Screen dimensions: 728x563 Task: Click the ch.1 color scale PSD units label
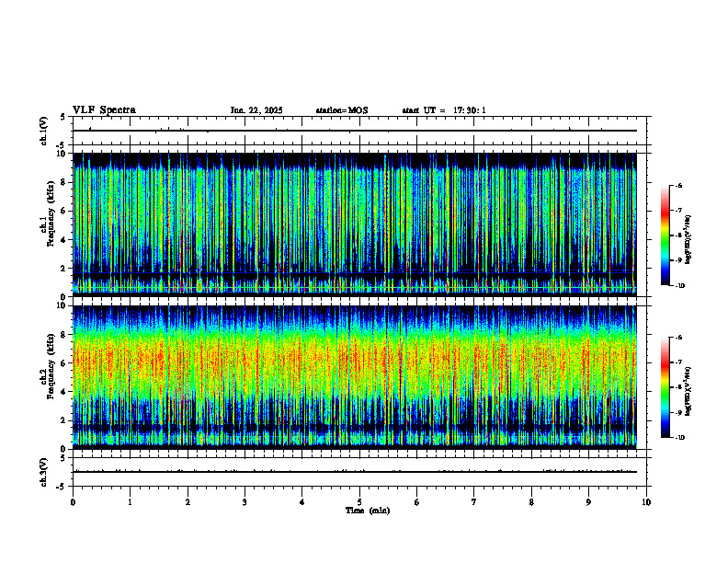[688, 240]
